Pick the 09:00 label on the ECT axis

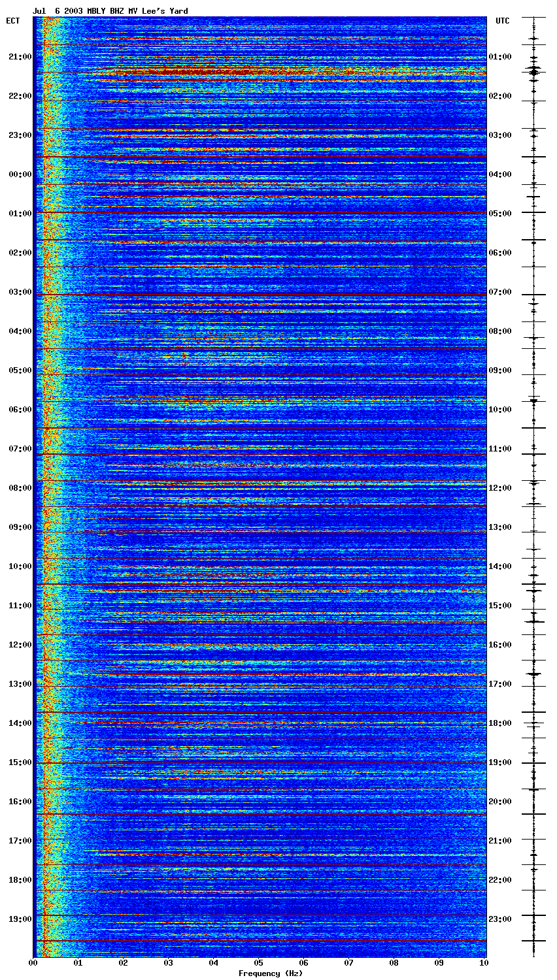pyautogui.click(x=20, y=527)
